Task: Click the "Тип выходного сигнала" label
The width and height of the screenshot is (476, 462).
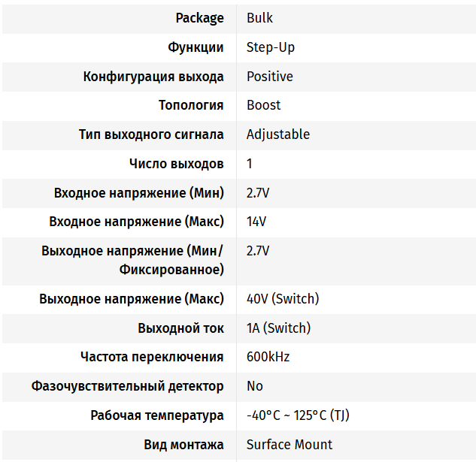Action: [x=151, y=134]
